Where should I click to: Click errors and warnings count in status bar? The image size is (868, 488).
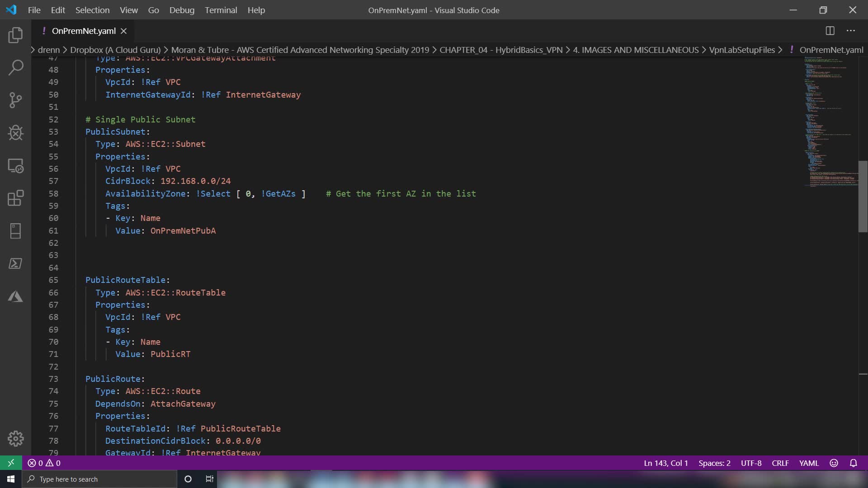(x=44, y=463)
